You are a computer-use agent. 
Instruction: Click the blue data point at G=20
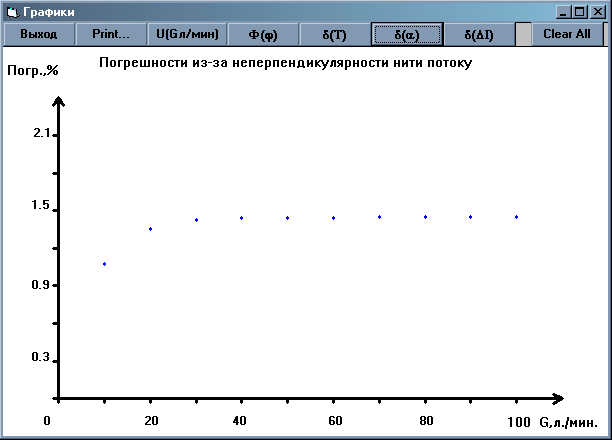click(151, 229)
